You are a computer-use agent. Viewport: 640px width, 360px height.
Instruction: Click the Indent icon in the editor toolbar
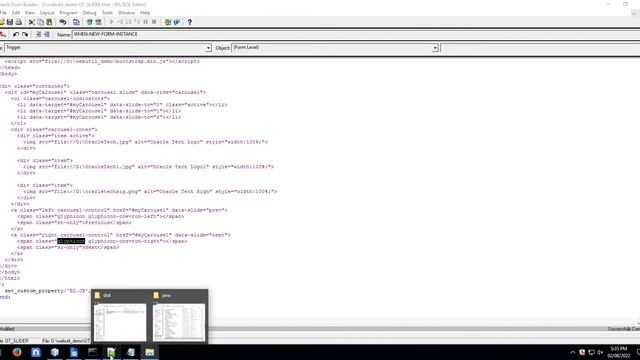pos(38,34)
